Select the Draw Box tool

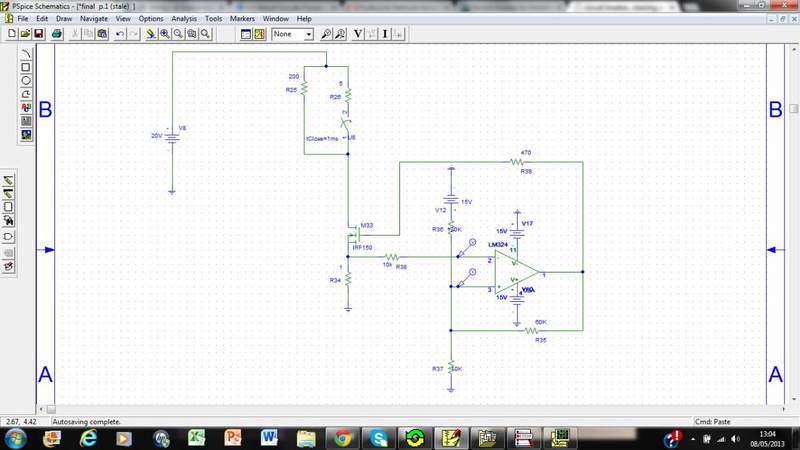point(26,67)
